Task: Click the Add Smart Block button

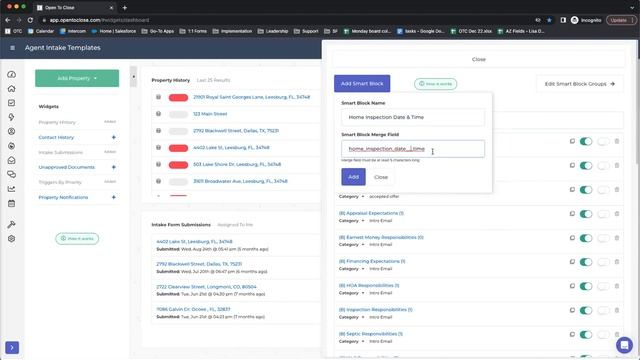Action: (x=362, y=84)
